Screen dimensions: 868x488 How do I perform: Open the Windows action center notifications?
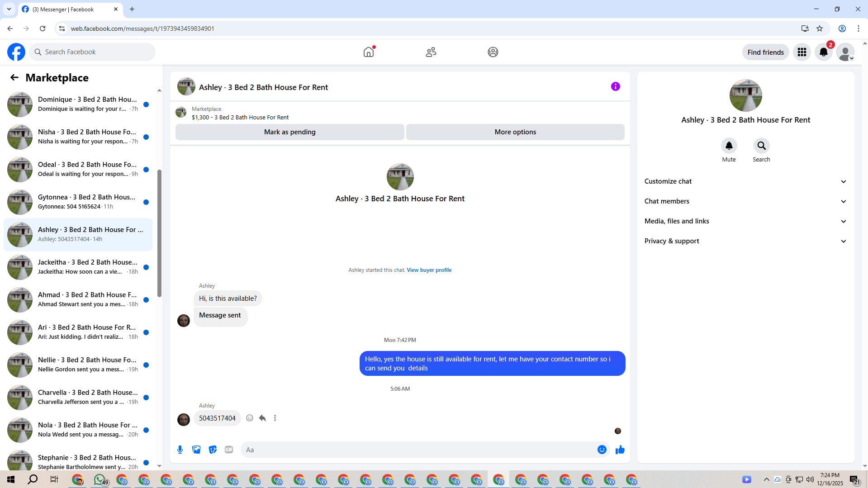[x=854, y=479]
